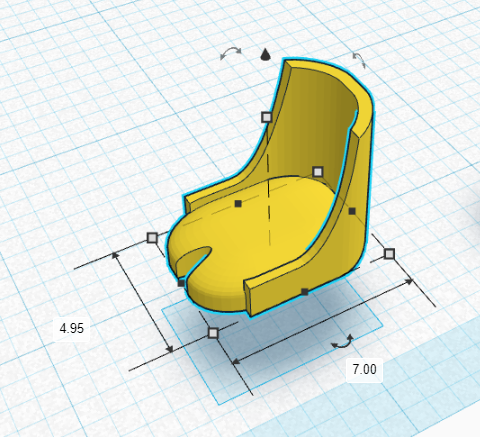Click the black side handle on the chair's right wall

point(352,211)
